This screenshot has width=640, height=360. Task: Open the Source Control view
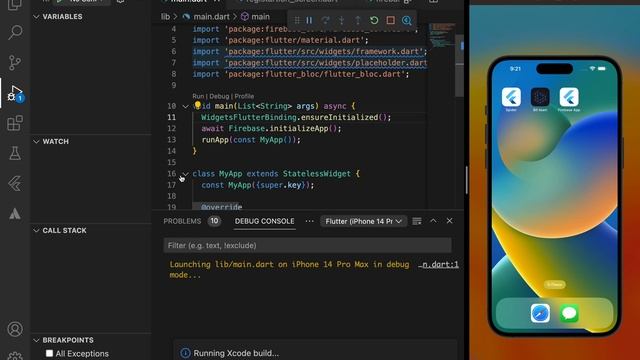point(15,62)
